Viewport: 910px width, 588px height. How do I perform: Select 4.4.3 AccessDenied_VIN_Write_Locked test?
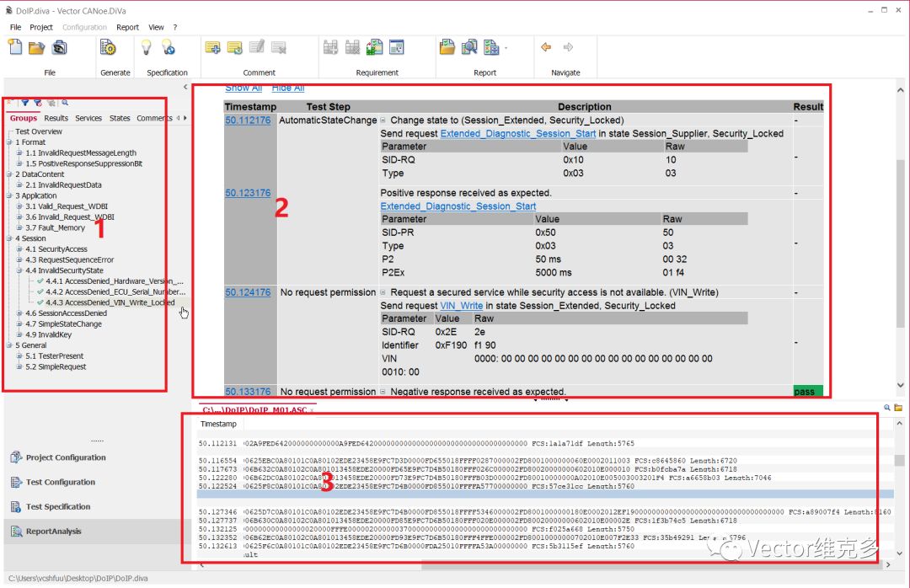110,302
